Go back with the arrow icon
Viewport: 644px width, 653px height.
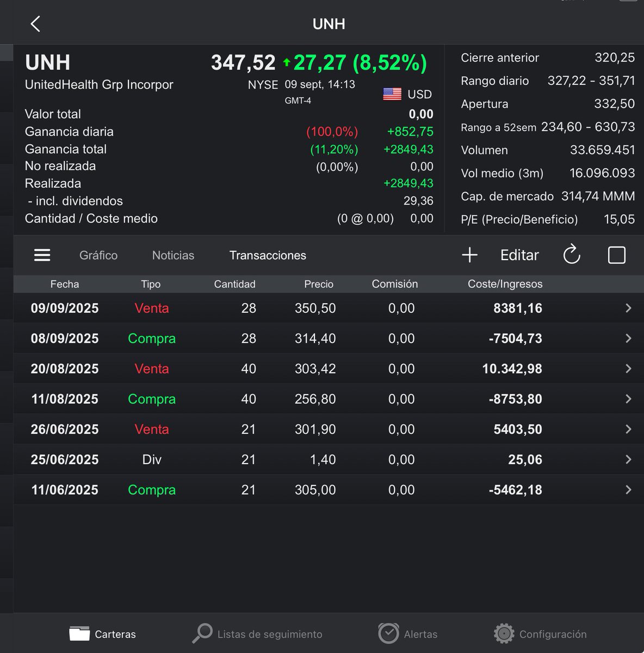point(35,24)
